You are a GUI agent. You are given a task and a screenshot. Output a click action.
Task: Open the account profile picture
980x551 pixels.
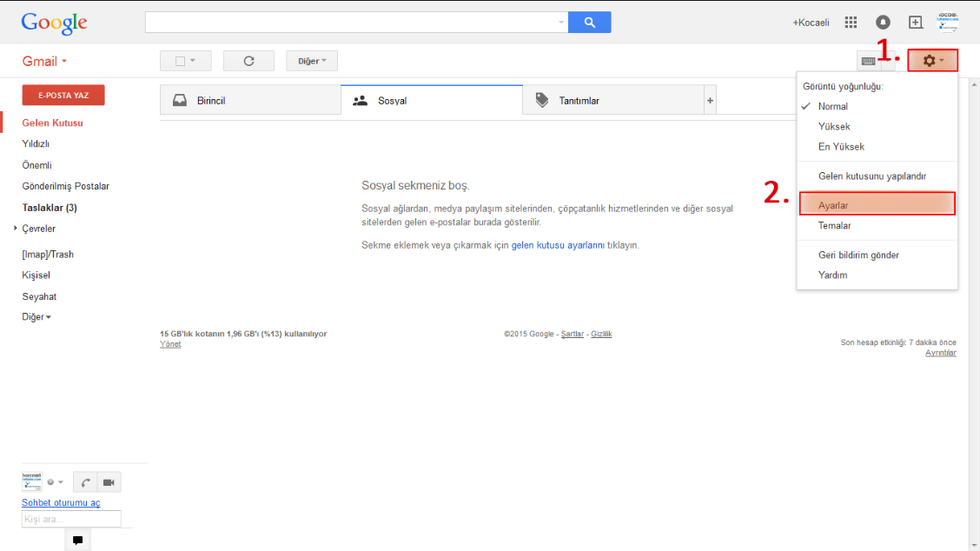click(948, 22)
